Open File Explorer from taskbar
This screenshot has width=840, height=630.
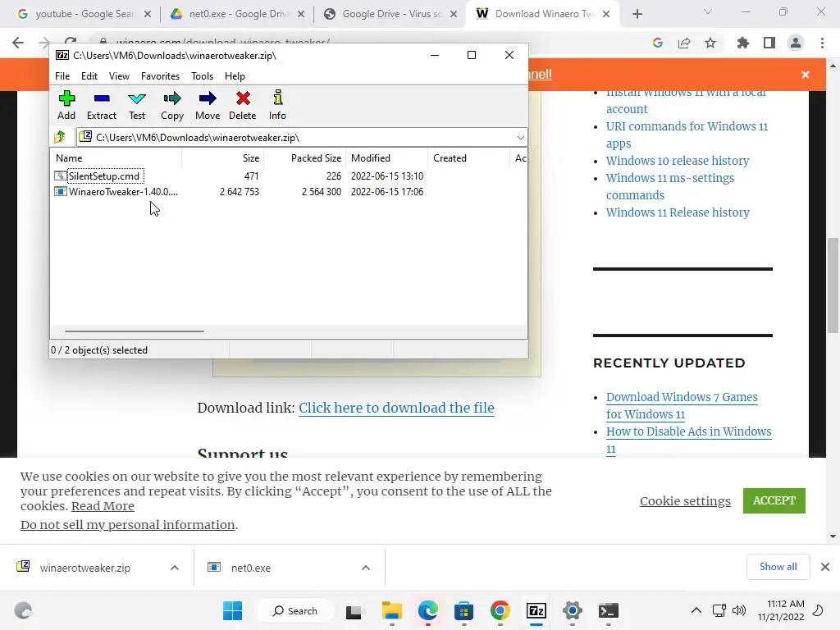[392, 610]
